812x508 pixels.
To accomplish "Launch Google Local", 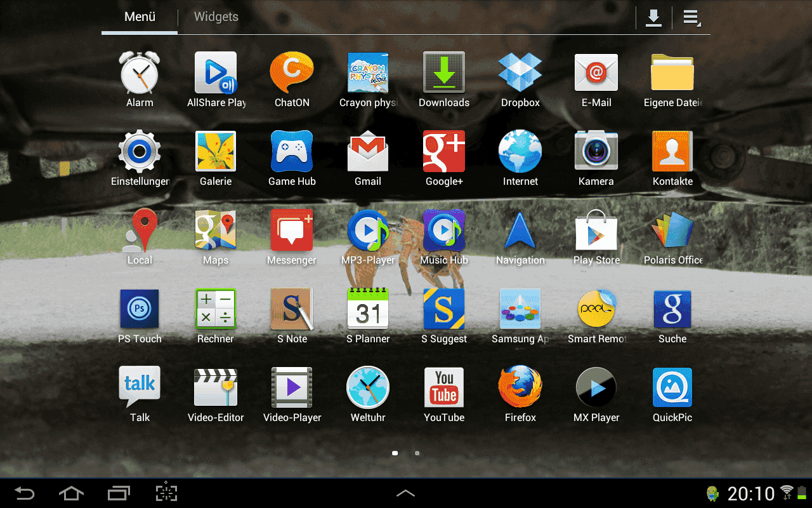I will pos(140,237).
